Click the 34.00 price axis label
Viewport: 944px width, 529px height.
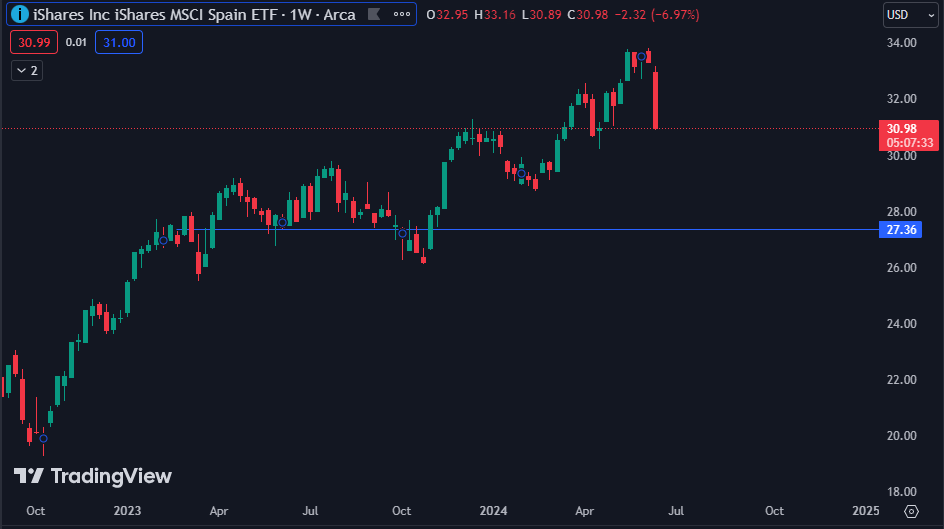[x=901, y=43]
